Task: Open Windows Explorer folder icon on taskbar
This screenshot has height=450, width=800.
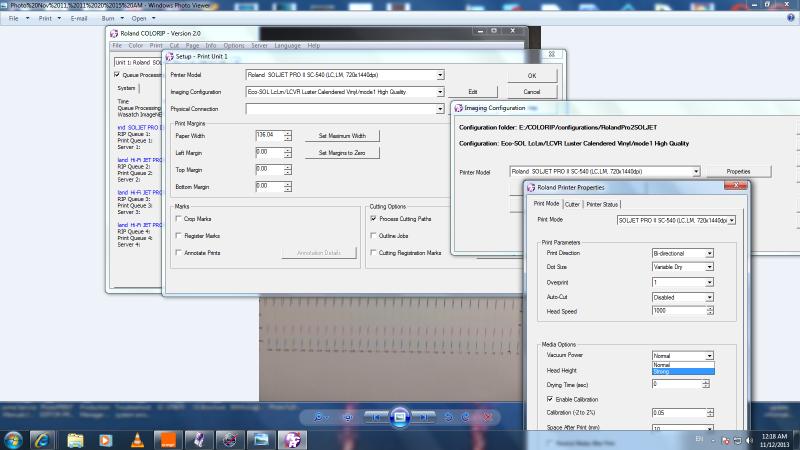Action: [x=75, y=440]
